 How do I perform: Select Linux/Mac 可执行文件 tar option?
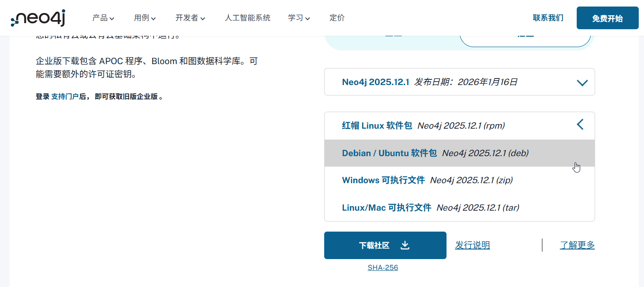[x=459, y=208]
